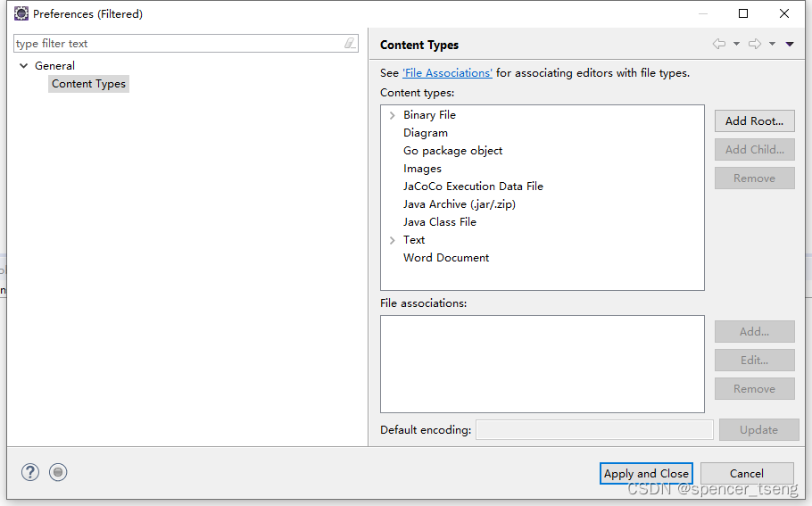Select JaCoCo Execution Data File
The height and width of the screenshot is (506, 812).
(x=473, y=187)
